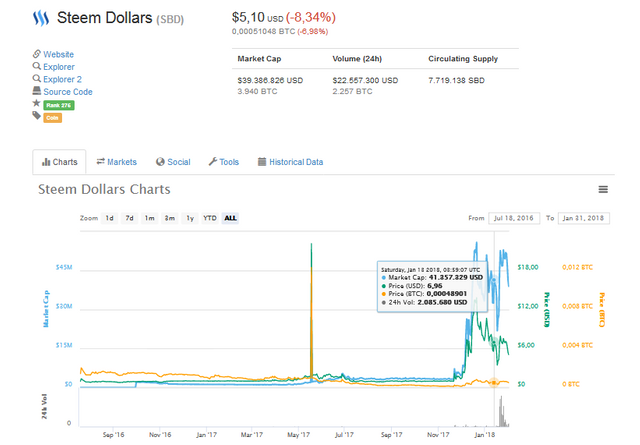Switch to the Markets tab
The height and width of the screenshot is (445, 640).
tap(117, 162)
